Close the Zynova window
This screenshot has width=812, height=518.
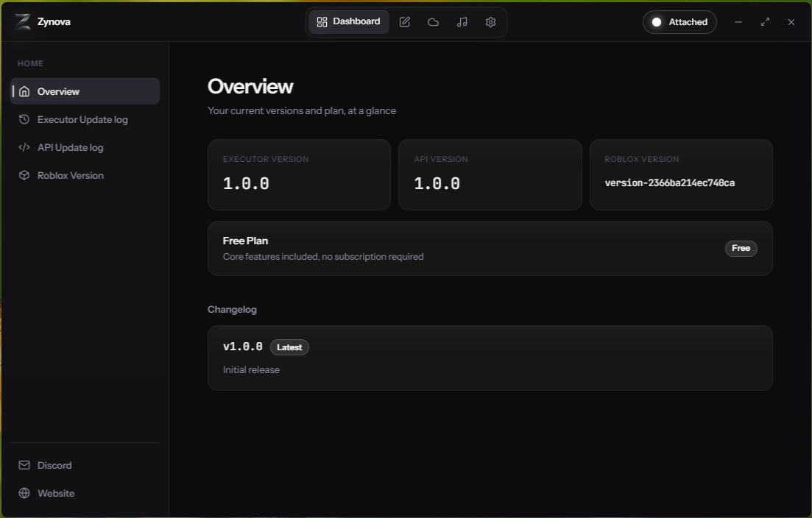click(x=791, y=22)
